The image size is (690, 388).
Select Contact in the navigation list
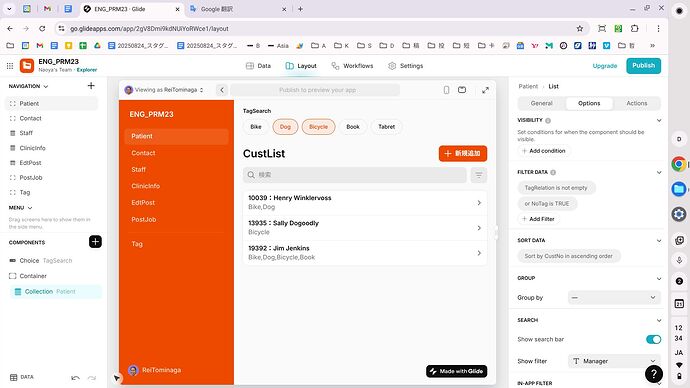(x=52, y=118)
